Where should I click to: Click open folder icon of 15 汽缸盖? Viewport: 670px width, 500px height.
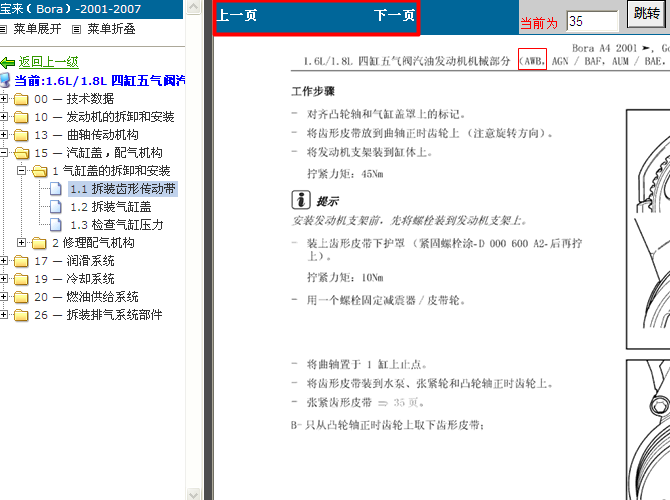(21, 153)
